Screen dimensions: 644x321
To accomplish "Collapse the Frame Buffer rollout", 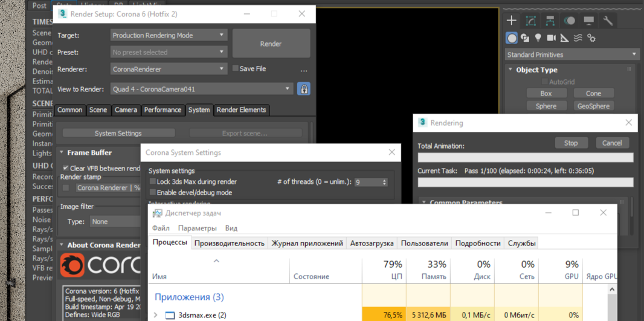I will click(62, 152).
